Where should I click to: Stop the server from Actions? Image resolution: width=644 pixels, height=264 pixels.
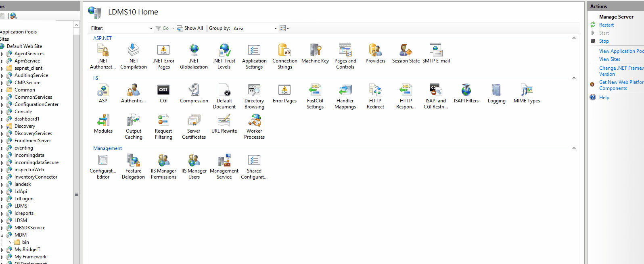pyautogui.click(x=604, y=41)
